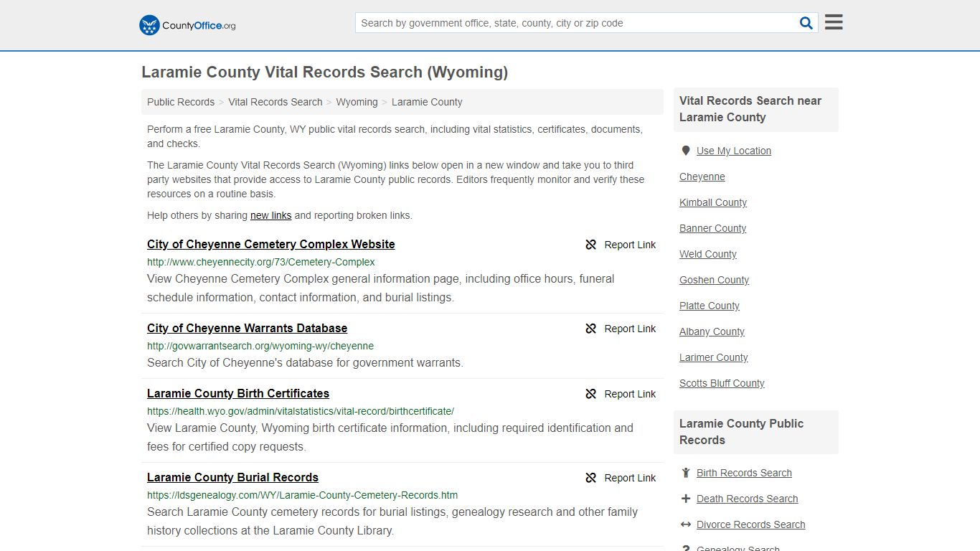Viewport: 980px width, 551px height.
Task: Open City of Cheyenne Warrants Database
Action: click(248, 329)
